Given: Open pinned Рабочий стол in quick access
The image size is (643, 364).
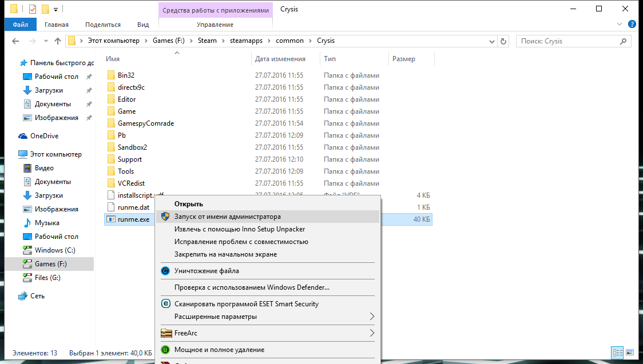Looking at the screenshot, I should [56, 77].
